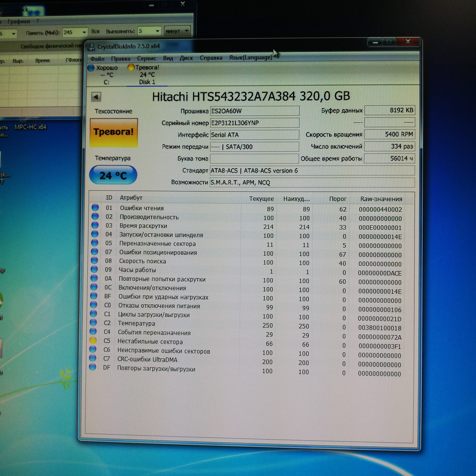Click the orange Тревога! health status button
The height and width of the screenshot is (476, 476).
coord(114,132)
